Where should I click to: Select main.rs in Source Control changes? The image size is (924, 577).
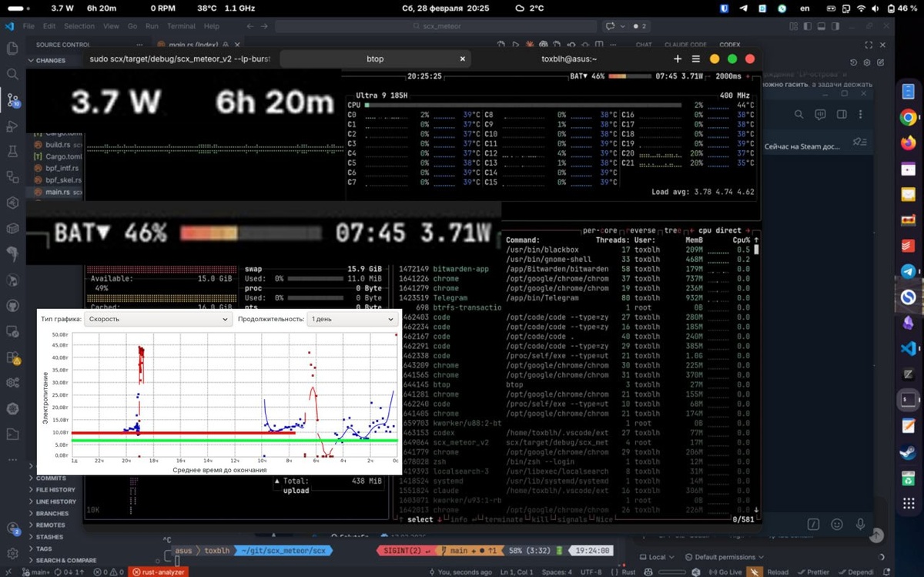pos(56,192)
